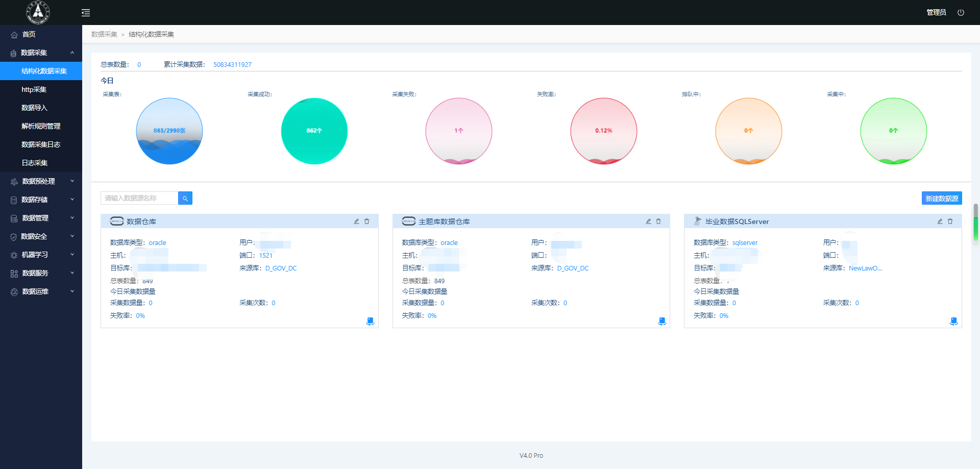
Task: Click the 数据采集 breadcrumb link
Action: click(x=104, y=34)
